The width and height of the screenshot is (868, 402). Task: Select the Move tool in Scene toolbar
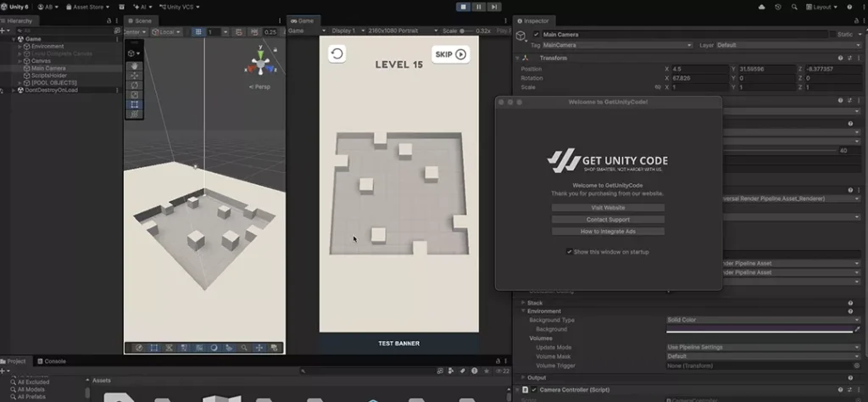pyautogui.click(x=134, y=75)
